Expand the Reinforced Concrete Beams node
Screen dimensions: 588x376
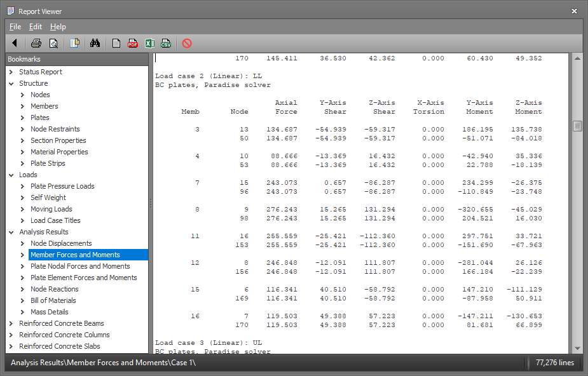[11, 323]
